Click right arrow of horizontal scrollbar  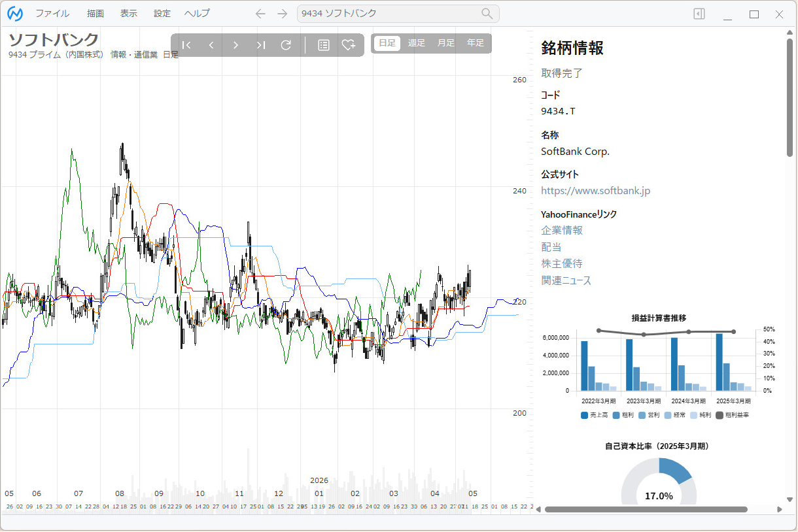779,509
